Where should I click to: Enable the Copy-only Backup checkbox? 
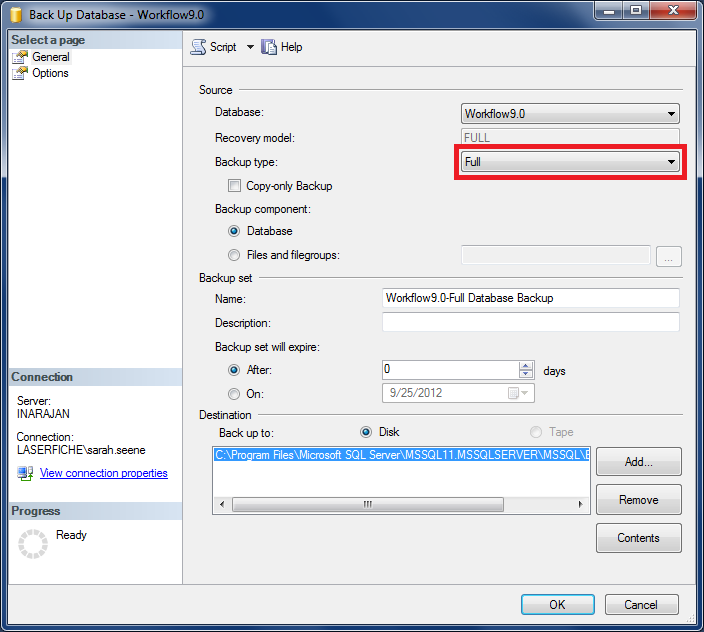pyautogui.click(x=235, y=186)
